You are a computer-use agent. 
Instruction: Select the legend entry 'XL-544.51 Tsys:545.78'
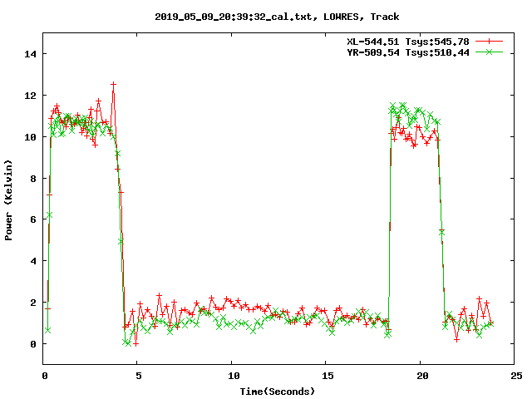pyautogui.click(x=408, y=42)
